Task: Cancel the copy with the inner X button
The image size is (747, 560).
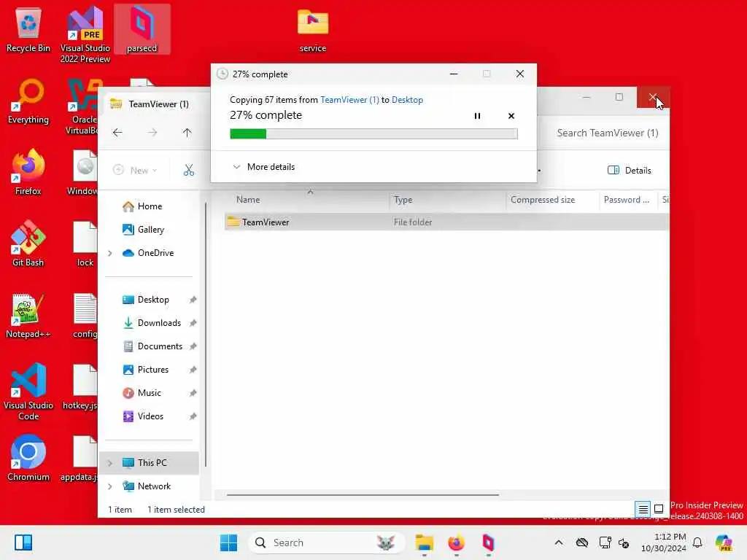Action: pos(511,116)
